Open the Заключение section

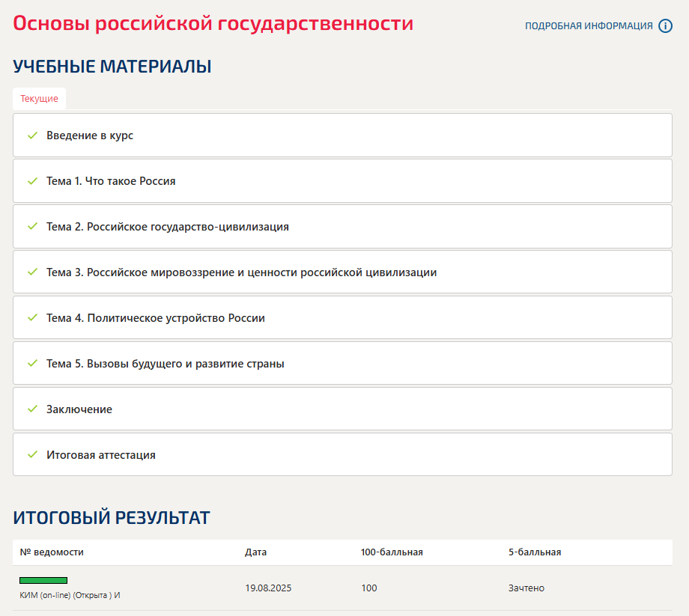(343, 409)
